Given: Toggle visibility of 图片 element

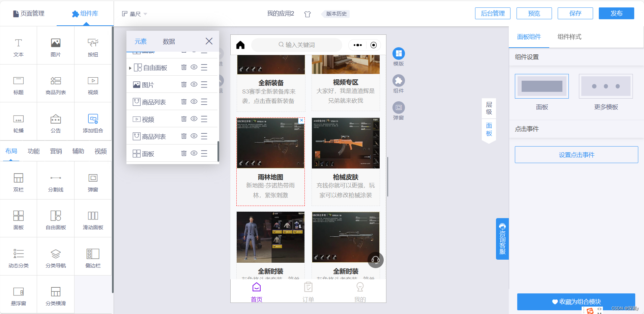Looking at the screenshot, I should 194,84.
